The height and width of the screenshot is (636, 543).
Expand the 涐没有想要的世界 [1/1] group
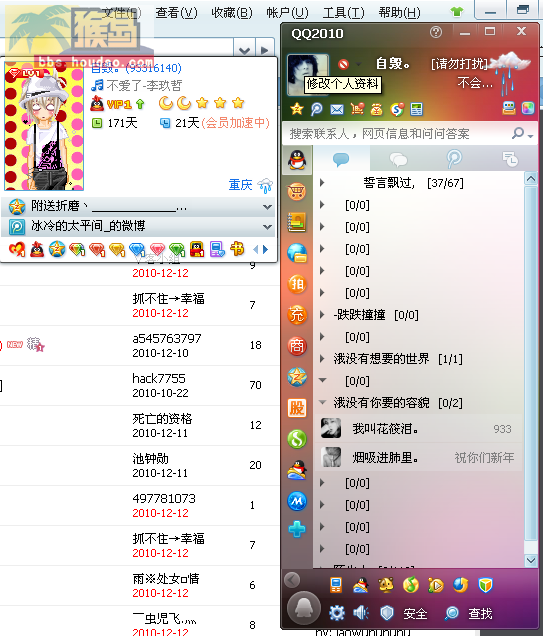(x=322, y=358)
